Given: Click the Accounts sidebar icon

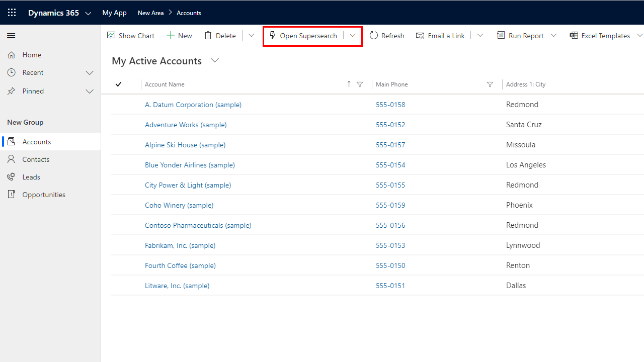Looking at the screenshot, I should pyautogui.click(x=11, y=142).
